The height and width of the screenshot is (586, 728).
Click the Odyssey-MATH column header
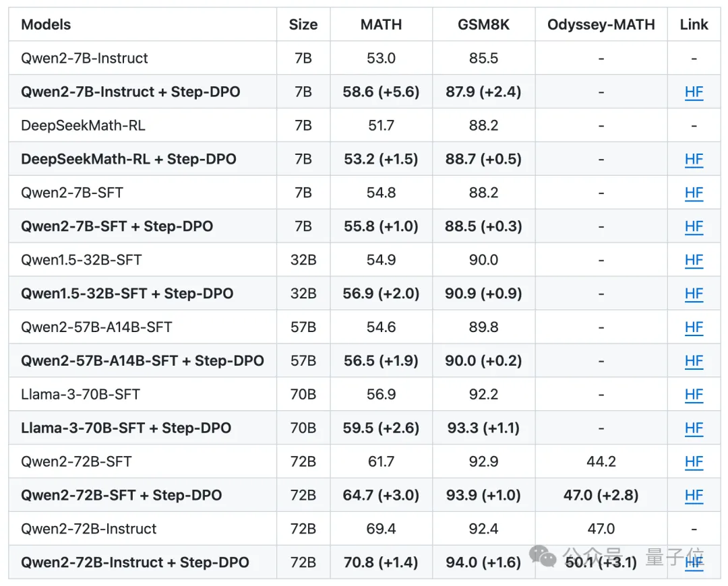coord(601,25)
